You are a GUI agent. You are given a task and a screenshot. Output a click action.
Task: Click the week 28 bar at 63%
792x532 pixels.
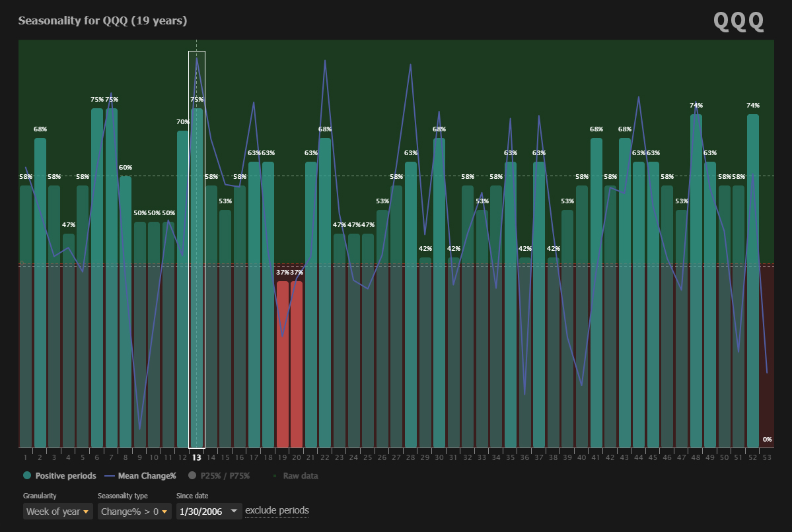click(x=411, y=304)
